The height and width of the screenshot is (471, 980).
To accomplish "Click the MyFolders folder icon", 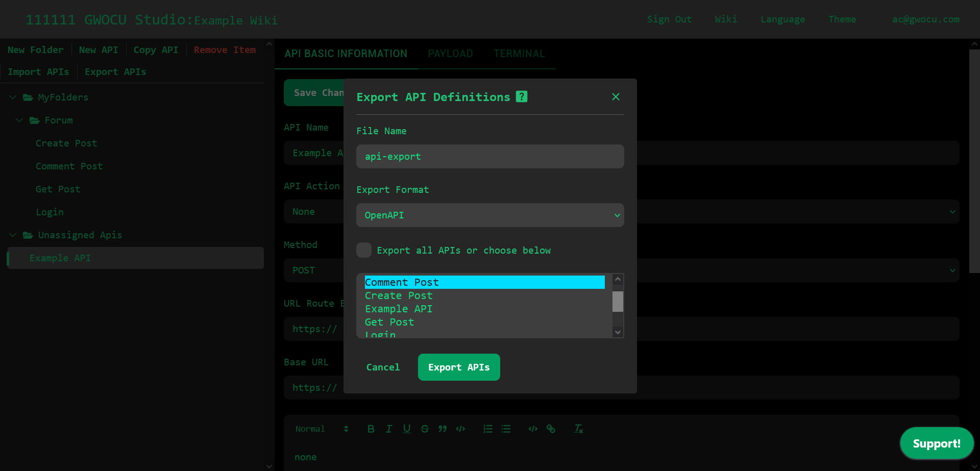I will [x=28, y=97].
